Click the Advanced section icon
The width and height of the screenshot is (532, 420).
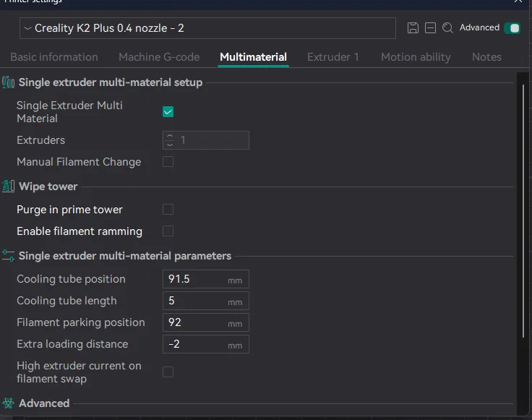pyautogui.click(x=9, y=403)
